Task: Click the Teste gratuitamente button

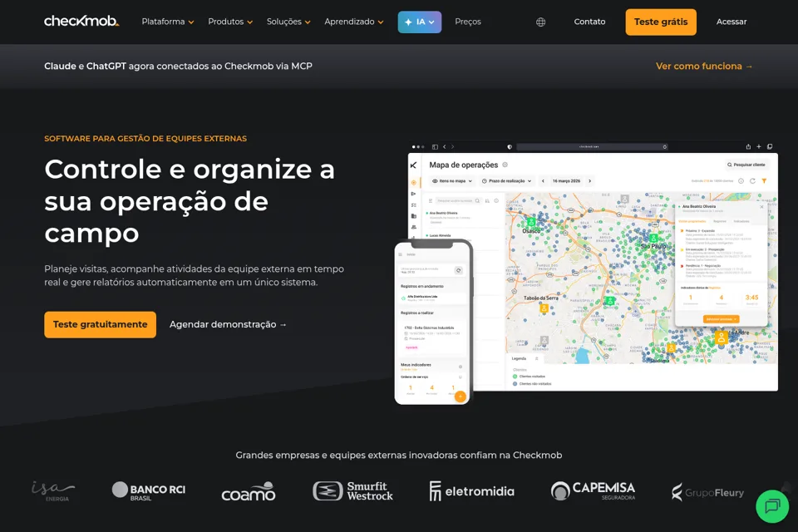Action: point(101,324)
